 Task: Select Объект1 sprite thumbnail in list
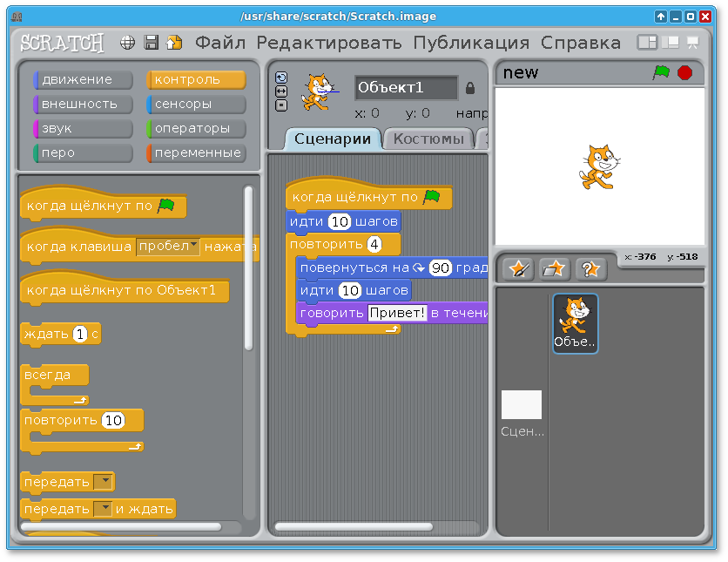pos(576,323)
